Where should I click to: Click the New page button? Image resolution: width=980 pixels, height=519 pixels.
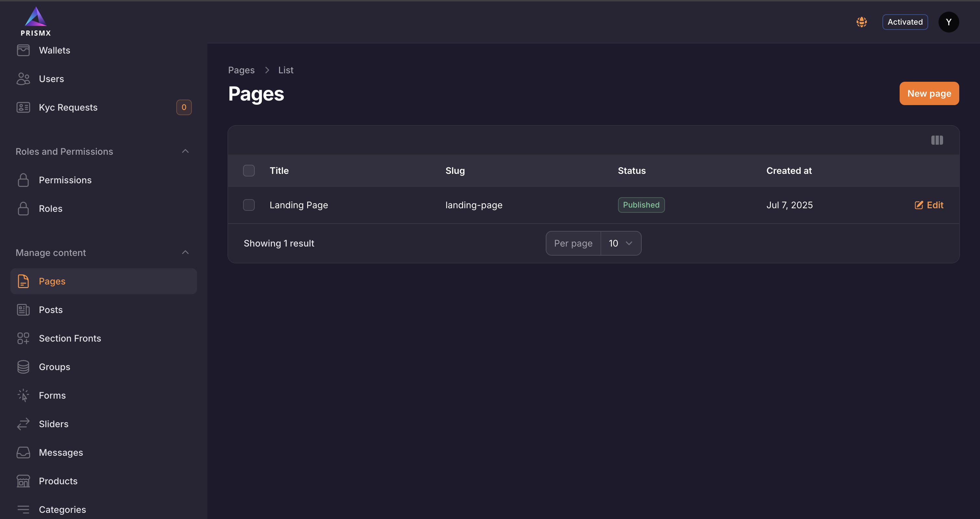(929, 93)
